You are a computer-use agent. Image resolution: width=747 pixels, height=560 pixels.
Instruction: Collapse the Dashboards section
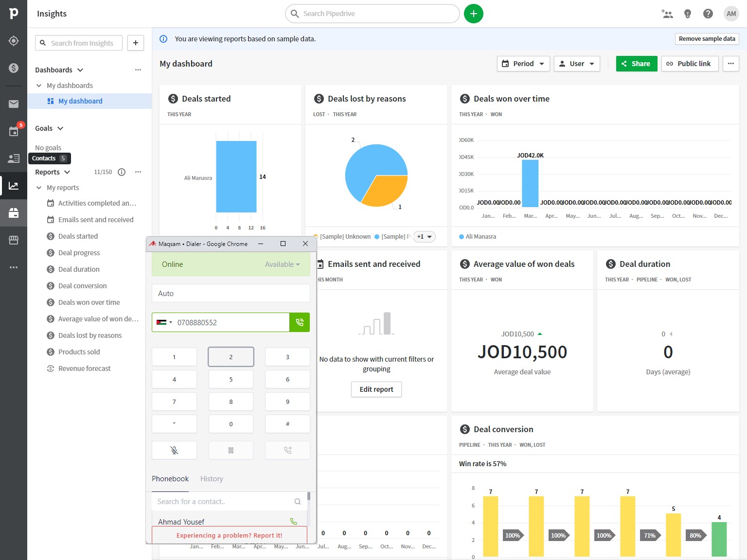[x=80, y=70]
